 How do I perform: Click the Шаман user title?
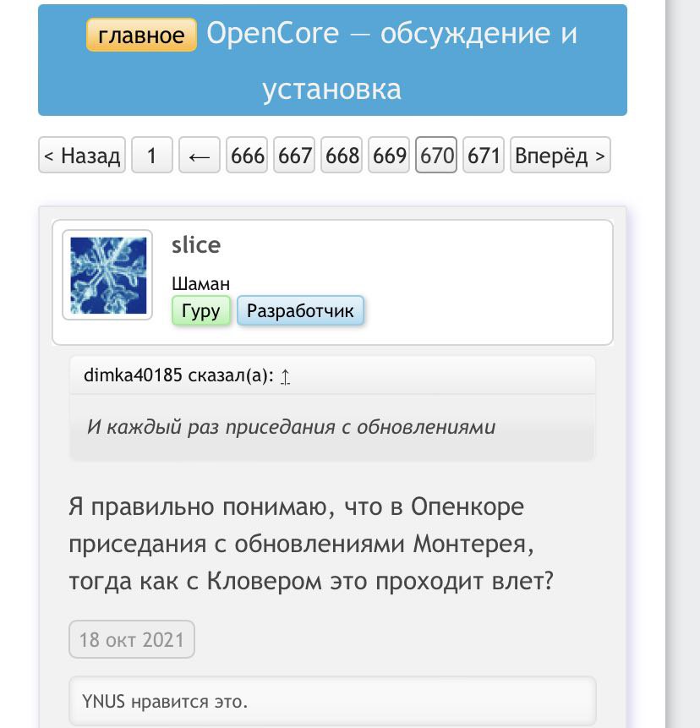tap(200, 283)
